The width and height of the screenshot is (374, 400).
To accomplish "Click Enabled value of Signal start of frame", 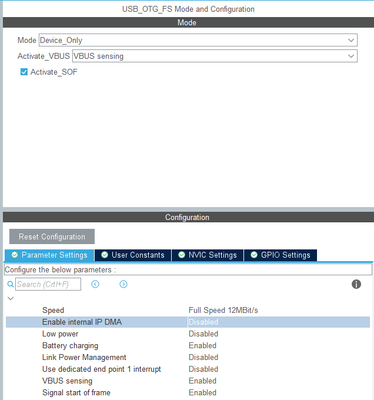I will click(x=203, y=393).
